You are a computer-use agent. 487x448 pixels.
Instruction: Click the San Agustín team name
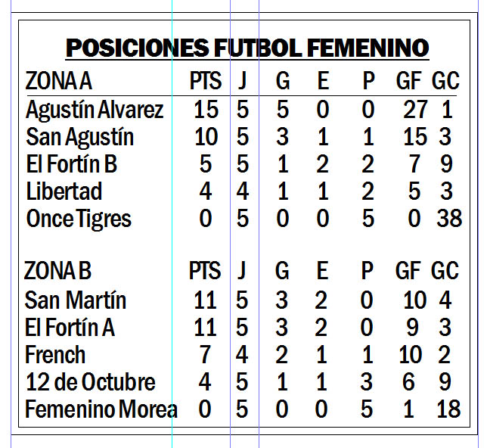click(x=80, y=138)
